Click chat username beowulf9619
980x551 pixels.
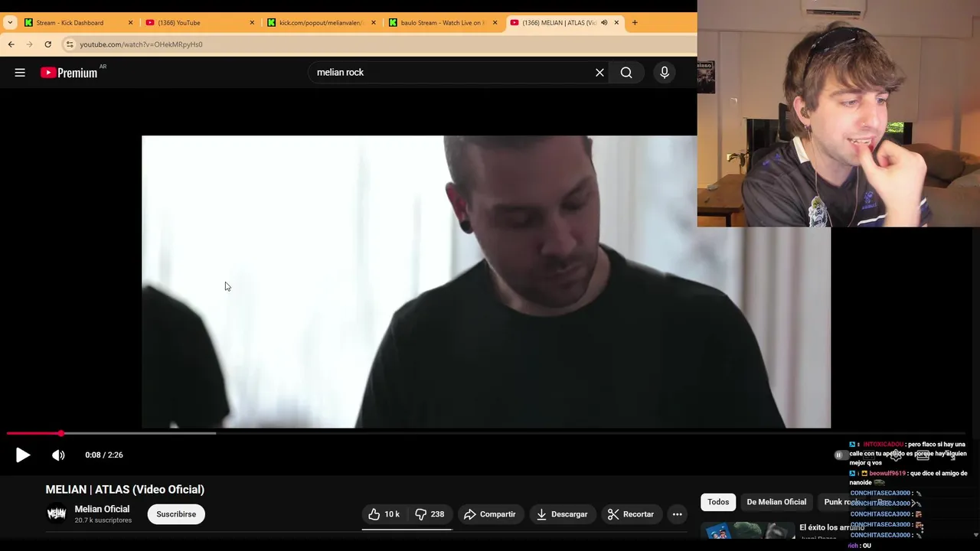click(887, 474)
